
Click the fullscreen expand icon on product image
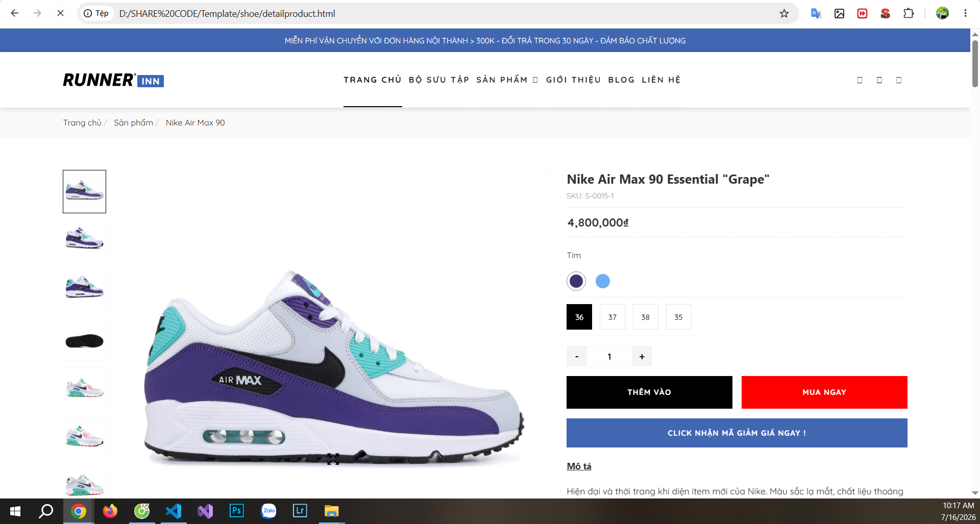(x=333, y=459)
